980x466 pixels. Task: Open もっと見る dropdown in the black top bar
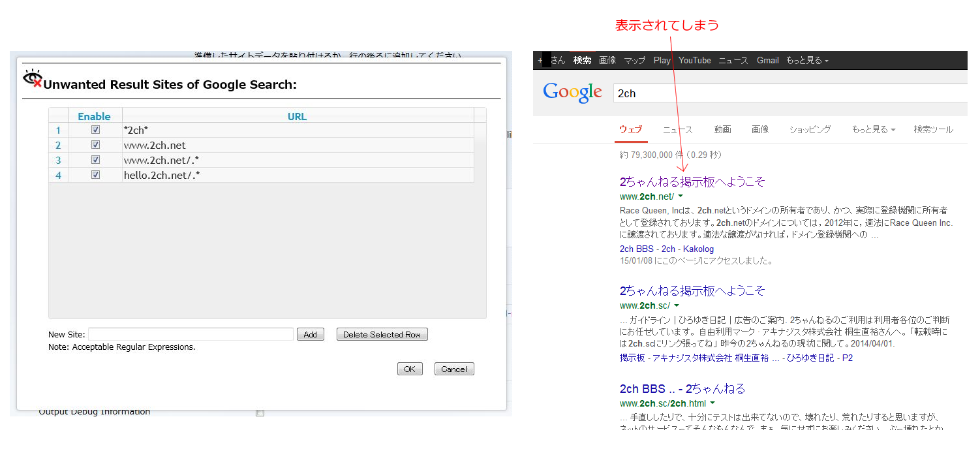(806, 60)
